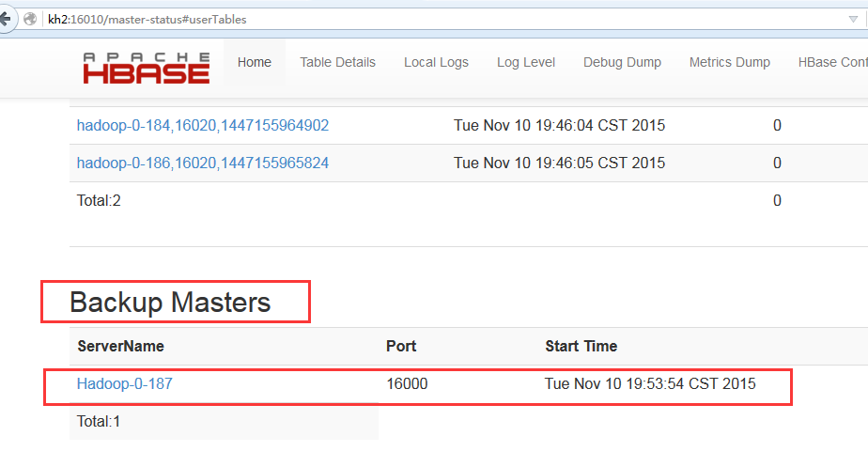Click the Port column header
868x467 pixels.
coord(401,346)
